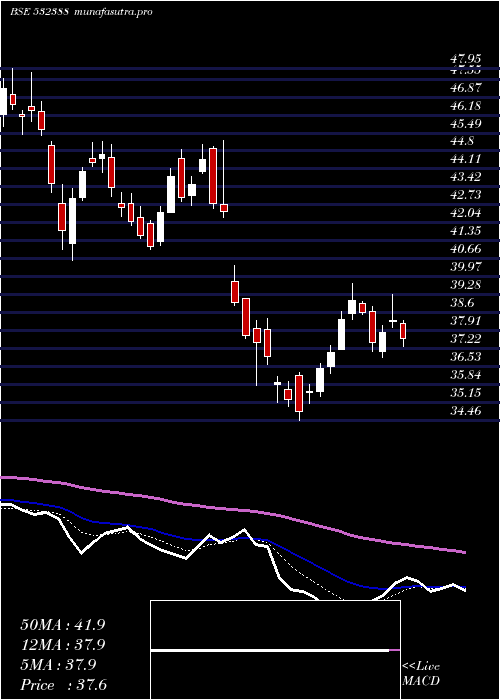Click the Price : 37.6 readout
The width and height of the screenshot is (500, 700).
coord(64,685)
